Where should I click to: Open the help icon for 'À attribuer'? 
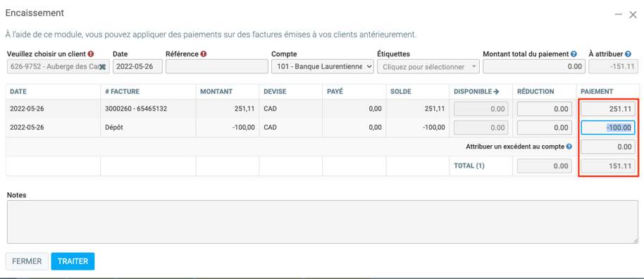(x=628, y=54)
